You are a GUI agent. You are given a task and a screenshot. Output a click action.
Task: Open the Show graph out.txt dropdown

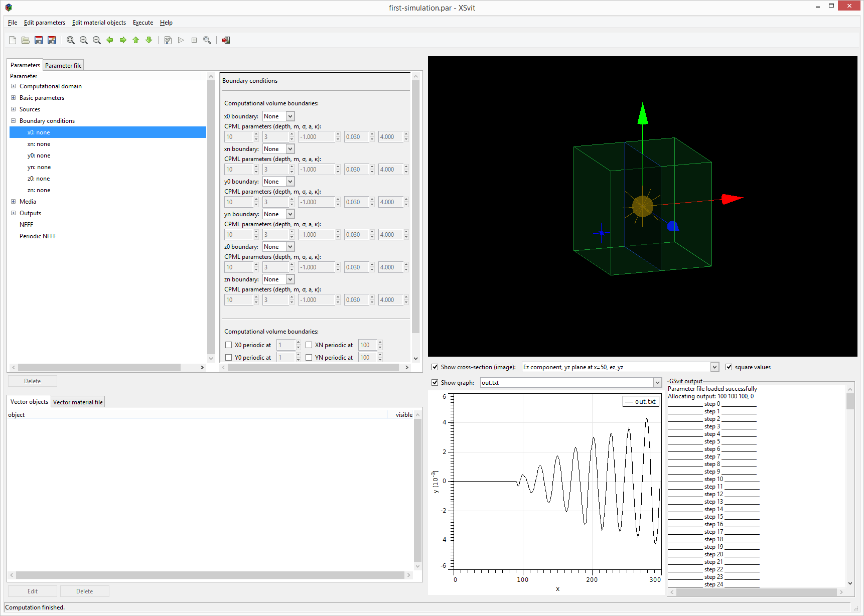point(657,383)
